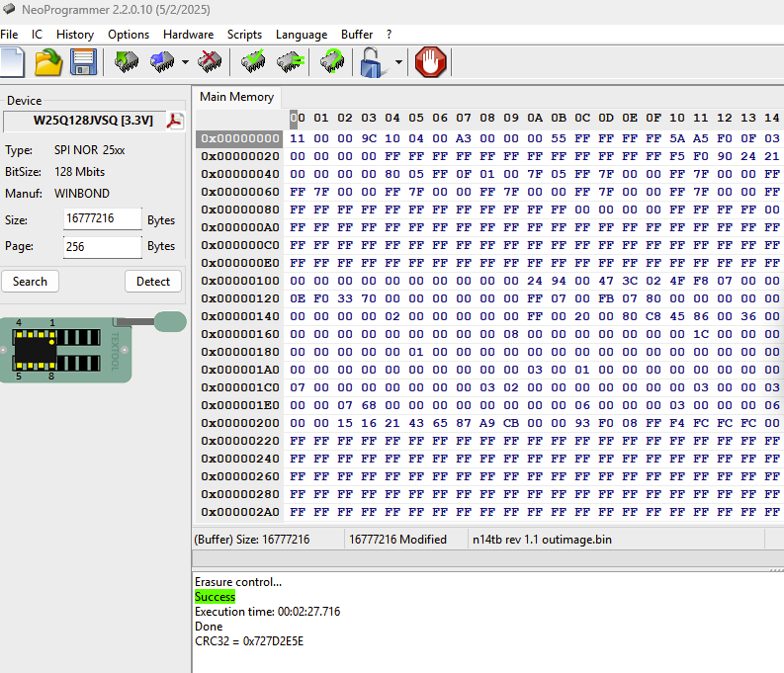Click the Detect button
Viewport: 784px width, 673px height.
click(153, 282)
